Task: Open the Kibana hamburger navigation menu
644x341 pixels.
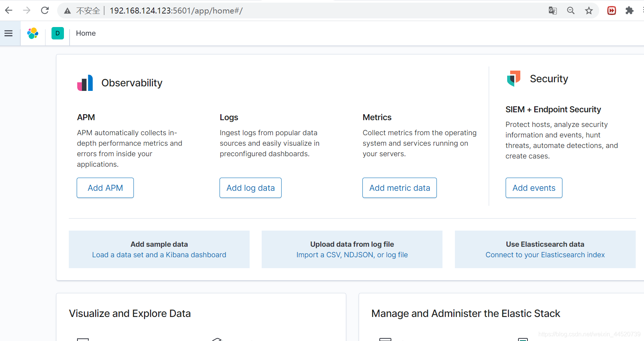Action: 9,33
